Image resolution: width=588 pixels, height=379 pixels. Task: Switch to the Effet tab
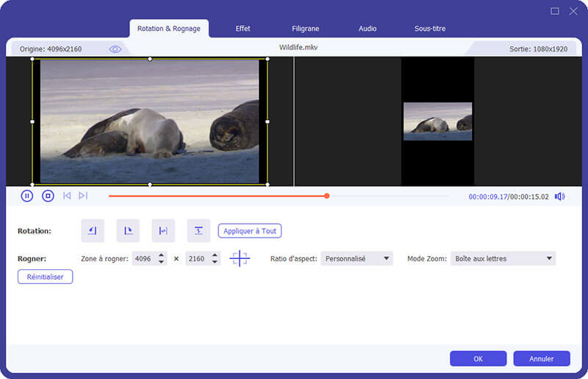(243, 29)
